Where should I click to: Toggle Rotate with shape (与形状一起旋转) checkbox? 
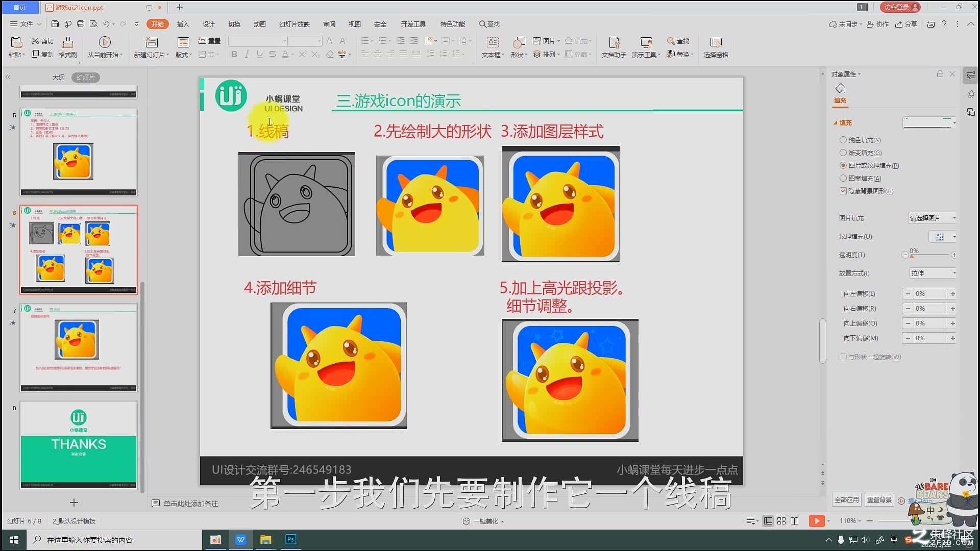[x=843, y=357]
